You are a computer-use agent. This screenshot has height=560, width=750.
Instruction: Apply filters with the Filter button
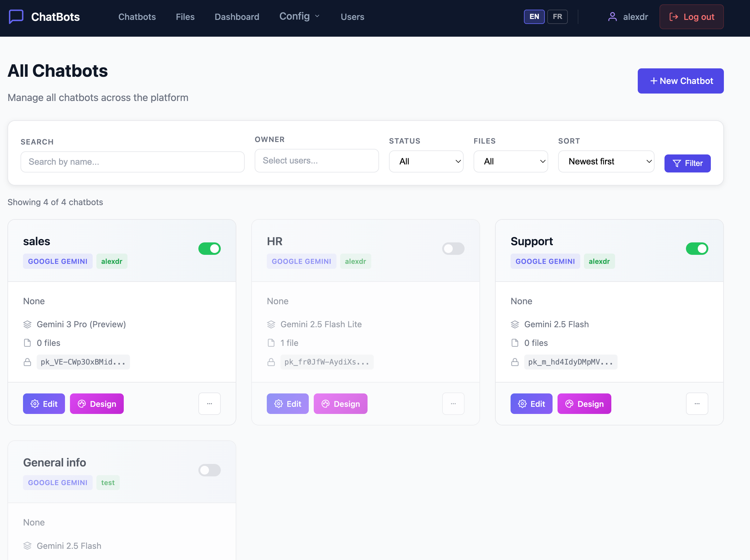point(687,163)
